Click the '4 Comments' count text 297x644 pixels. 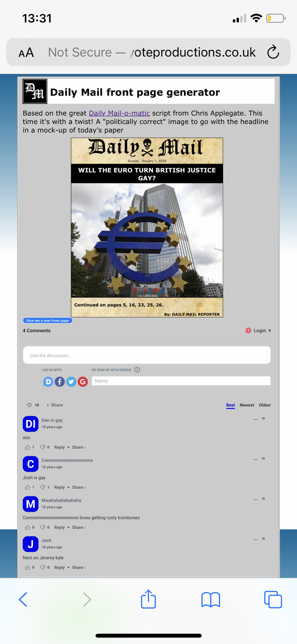pos(37,330)
